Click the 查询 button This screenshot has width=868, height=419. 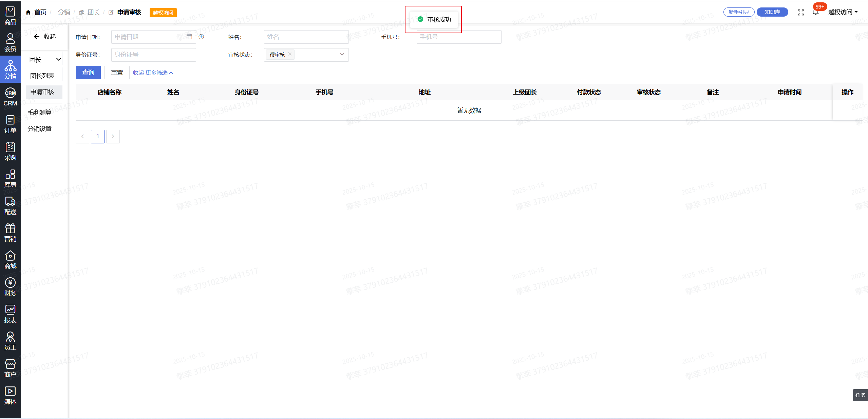coord(88,73)
